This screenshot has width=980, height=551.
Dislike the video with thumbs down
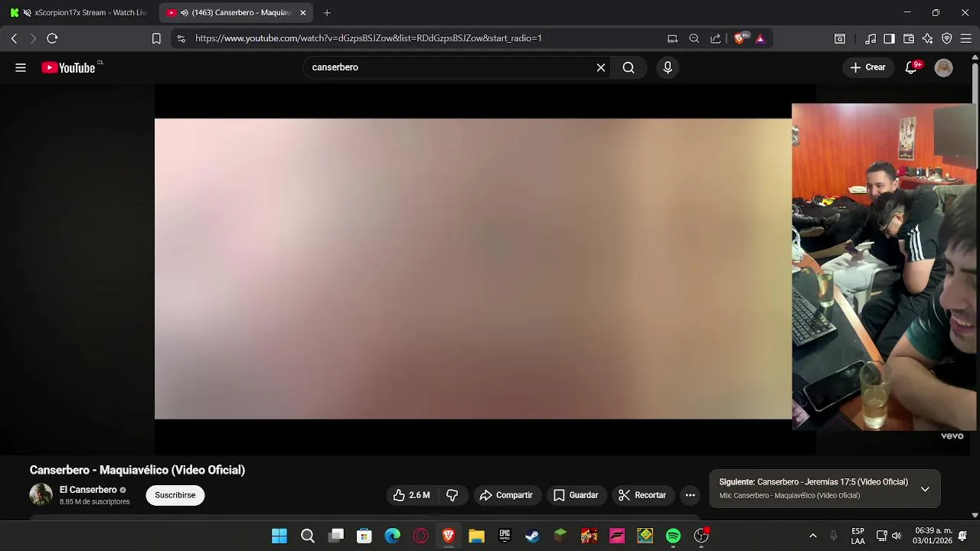452,495
